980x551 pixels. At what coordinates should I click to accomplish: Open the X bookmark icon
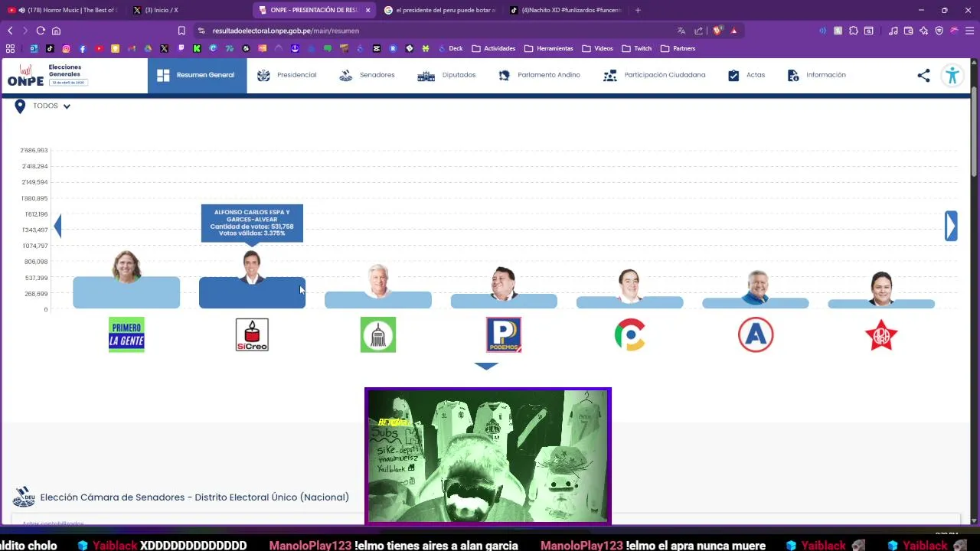pyautogui.click(x=164, y=48)
